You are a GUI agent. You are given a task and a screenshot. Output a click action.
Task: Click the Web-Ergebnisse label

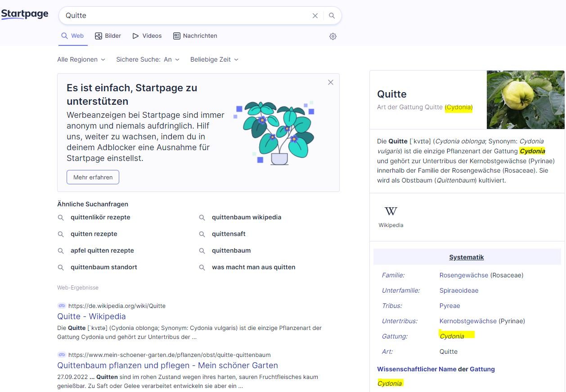pyautogui.click(x=78, y=288)
